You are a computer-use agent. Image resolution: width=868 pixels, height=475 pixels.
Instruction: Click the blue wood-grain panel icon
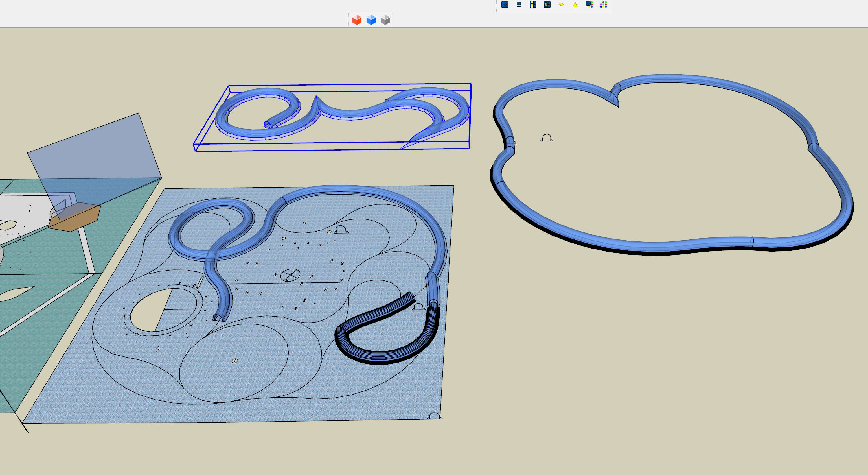click(505, 5)
